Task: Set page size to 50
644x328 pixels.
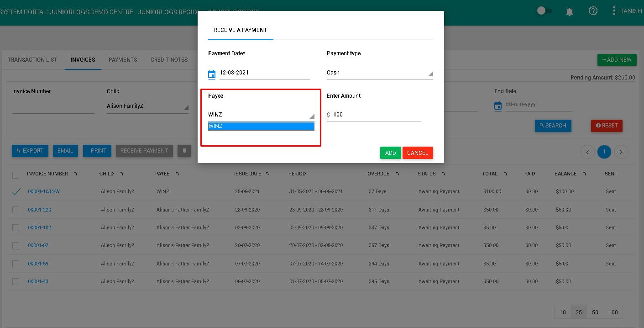Action: pos(595,312)
